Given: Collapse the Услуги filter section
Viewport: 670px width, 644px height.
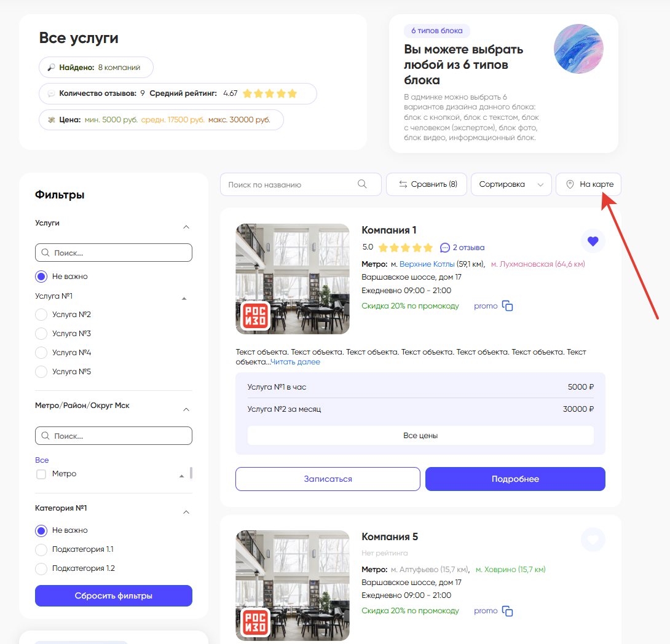Looking at the screenshot, I should [x=186, y=227].
